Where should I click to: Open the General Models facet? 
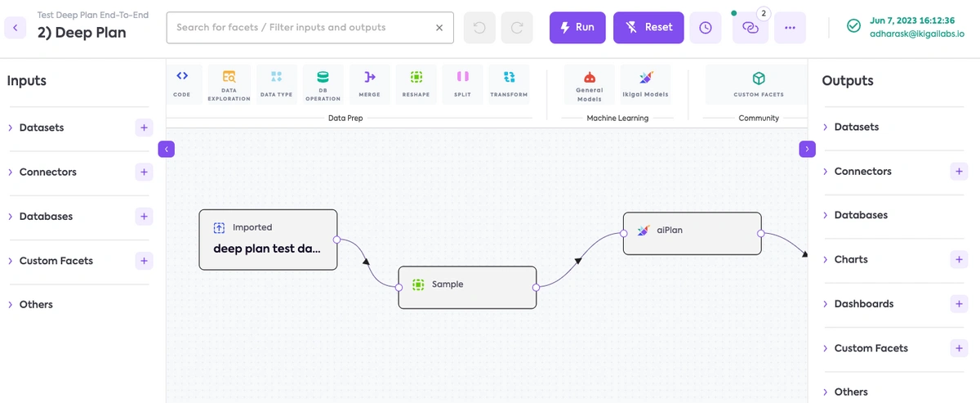590,84
